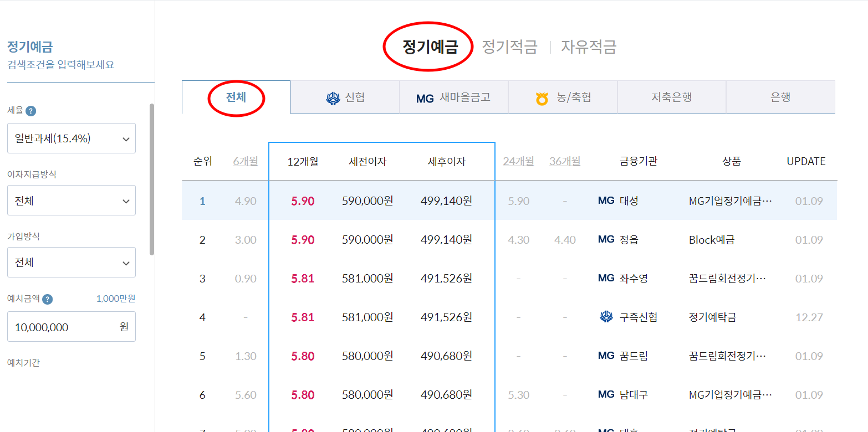
Task: Click institution name 좌수영
Action: (x=634, y=278)
